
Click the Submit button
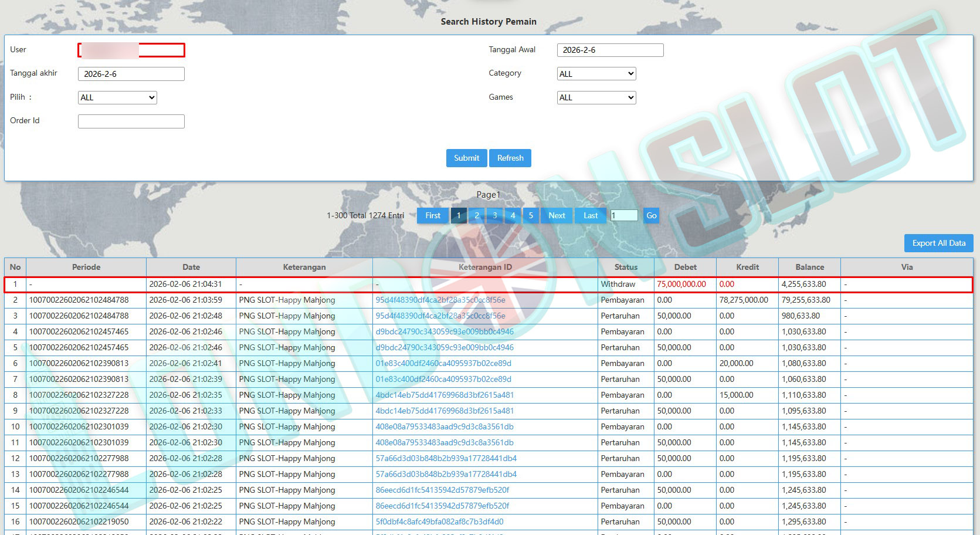(x=466, y=158)
